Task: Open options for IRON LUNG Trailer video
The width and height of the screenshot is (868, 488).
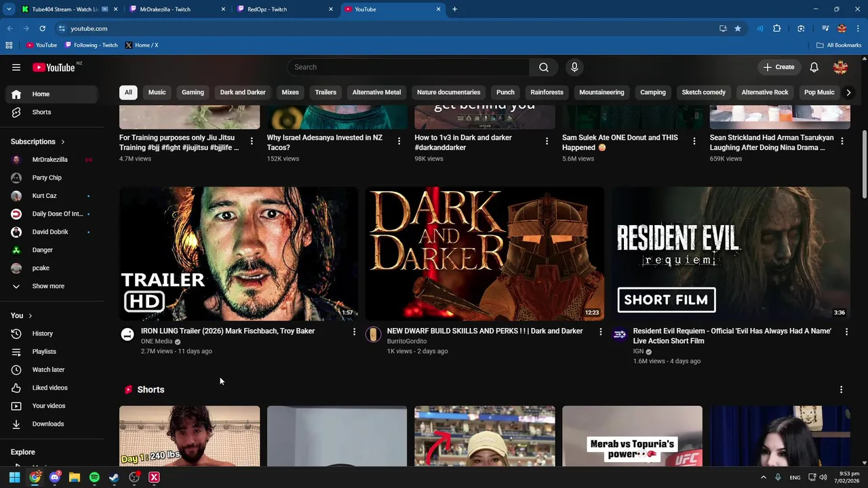Action: click(x=354, y=331)
